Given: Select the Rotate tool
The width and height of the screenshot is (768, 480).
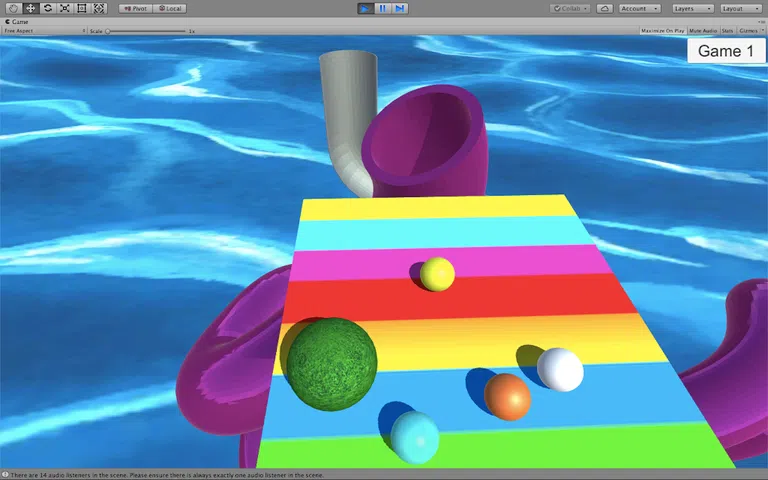Looking at the screenshot, I should point(48,8).
